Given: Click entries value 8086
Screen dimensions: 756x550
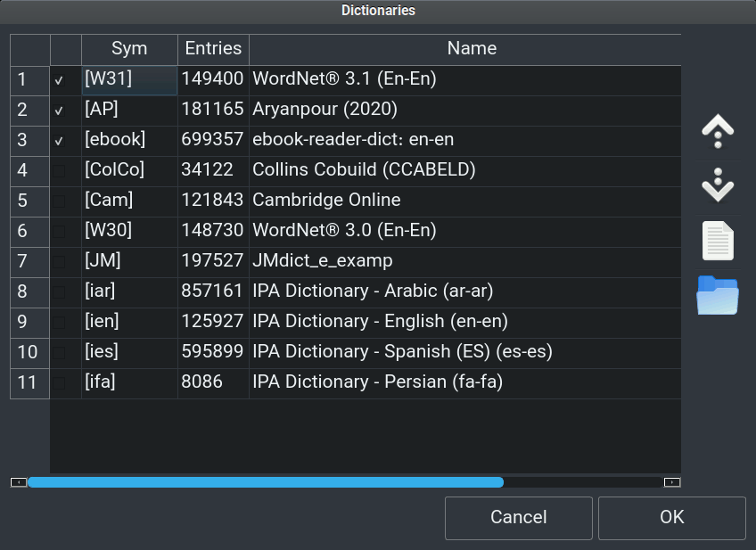Looking at the screenshot, I should (x=213, y=383).
